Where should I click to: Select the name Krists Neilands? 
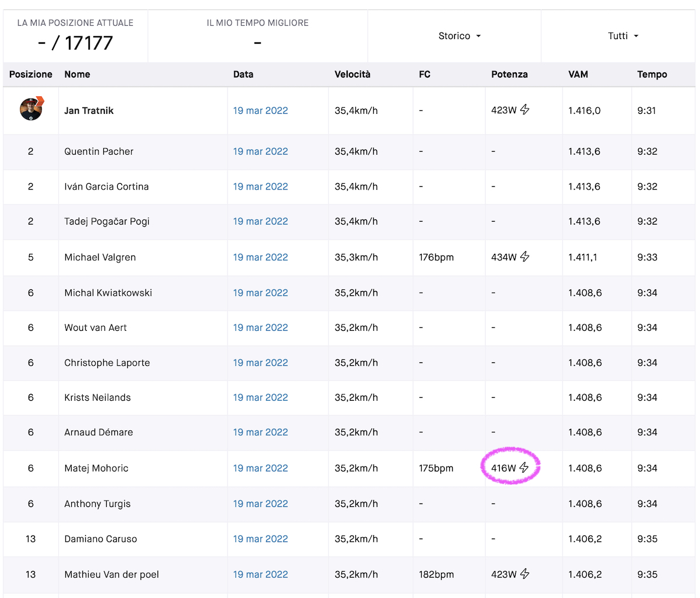97,398
